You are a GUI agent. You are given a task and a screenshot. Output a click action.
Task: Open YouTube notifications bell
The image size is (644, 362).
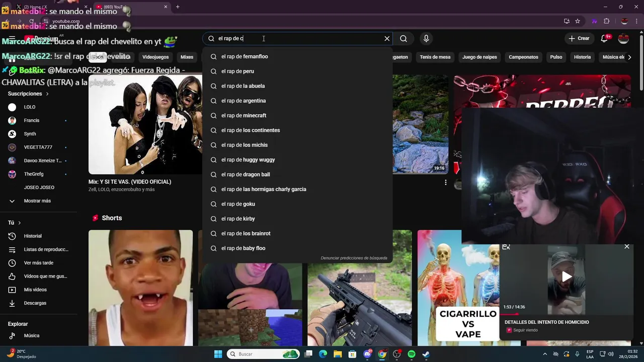point(605,39)
